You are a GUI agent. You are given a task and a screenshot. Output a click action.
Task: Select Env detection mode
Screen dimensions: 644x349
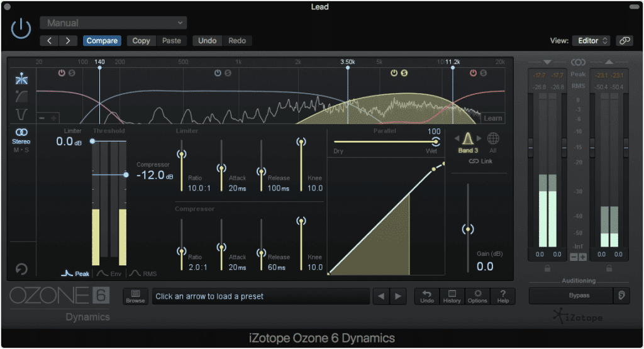point(109,274)
